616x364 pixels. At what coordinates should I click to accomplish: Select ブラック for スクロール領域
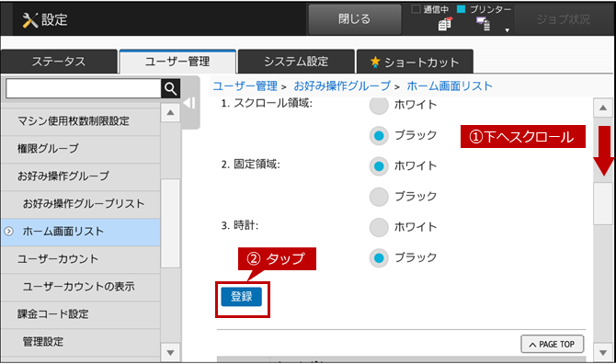click(x=379, y=136)
